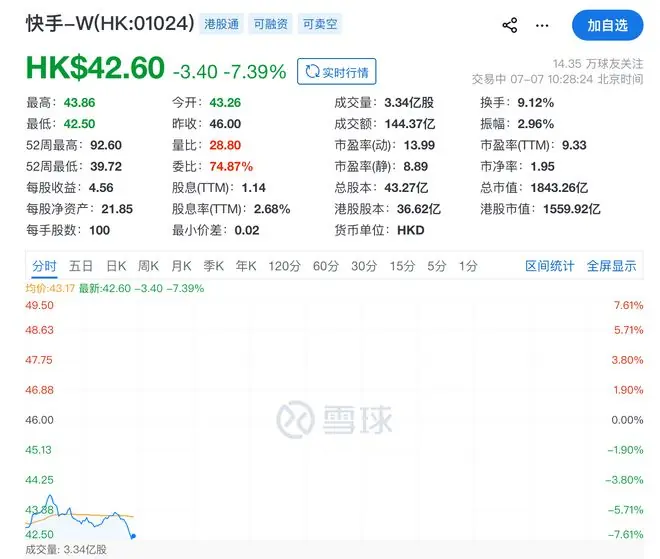
Task: Click the 成交额 value 144.37亿
Action: [x=410, y=124]
